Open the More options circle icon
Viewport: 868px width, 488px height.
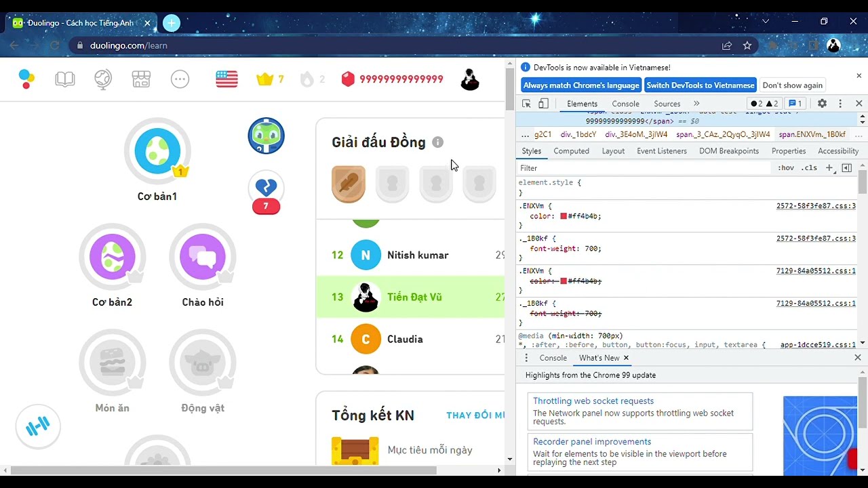[180, 79]
